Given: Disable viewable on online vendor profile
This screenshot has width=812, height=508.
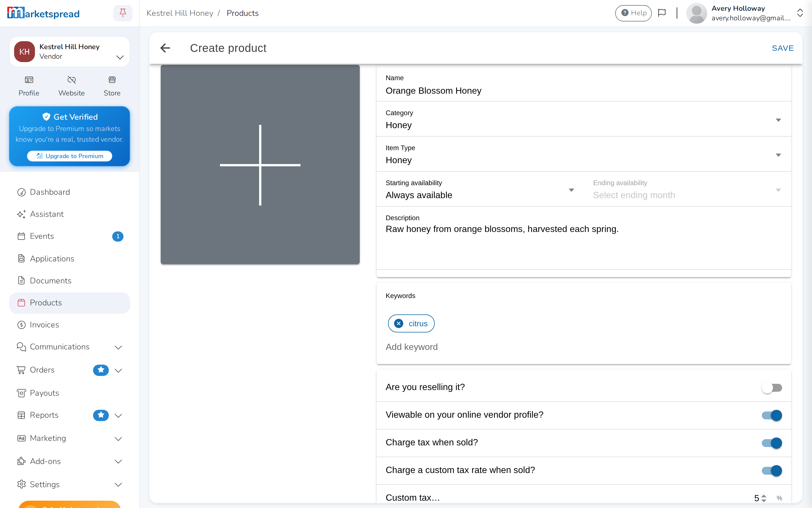Looking at the screenshot, I should (771, 415).
